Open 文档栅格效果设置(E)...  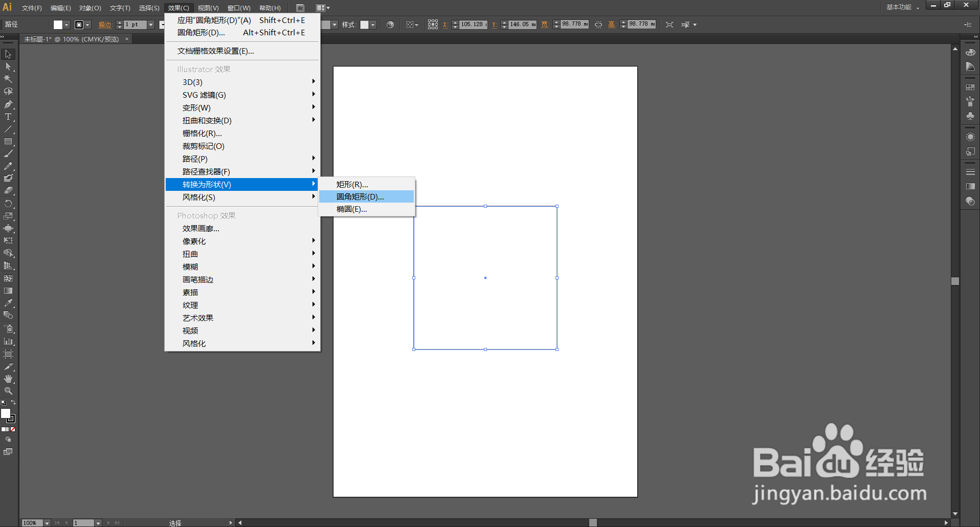coord(242,51)
